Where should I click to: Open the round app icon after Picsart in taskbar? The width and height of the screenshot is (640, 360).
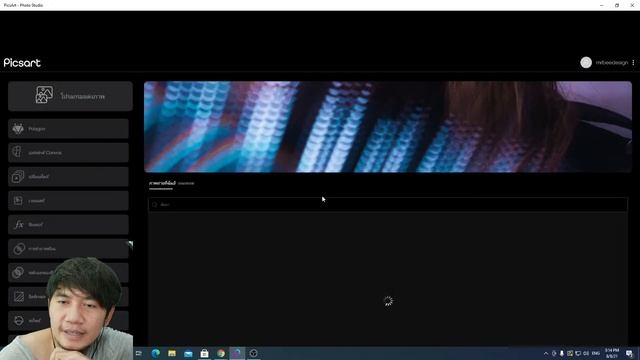pyautogui.click(x=253, y=353)
